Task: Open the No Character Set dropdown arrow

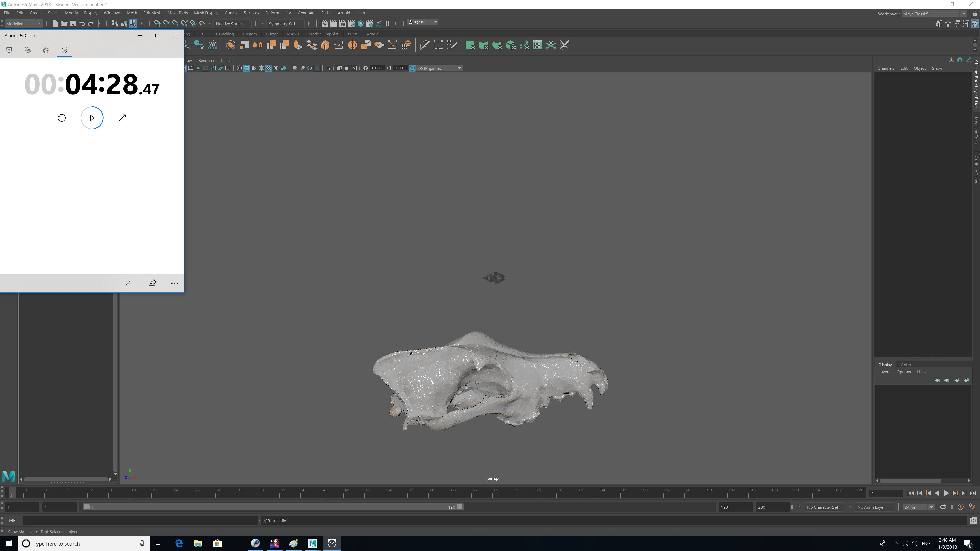Action: (x=800, y=507)
